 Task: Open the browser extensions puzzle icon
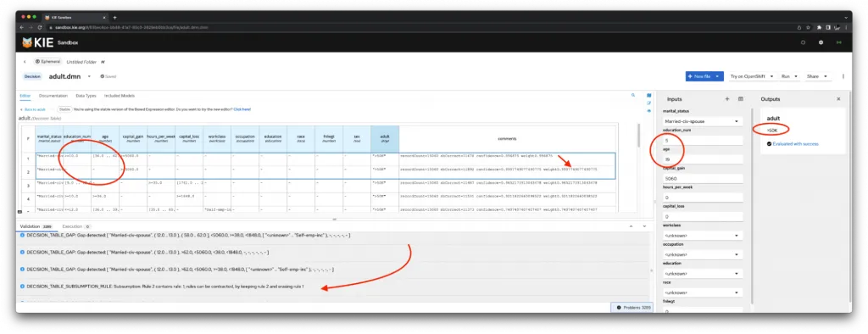click(x=820, y=27)
